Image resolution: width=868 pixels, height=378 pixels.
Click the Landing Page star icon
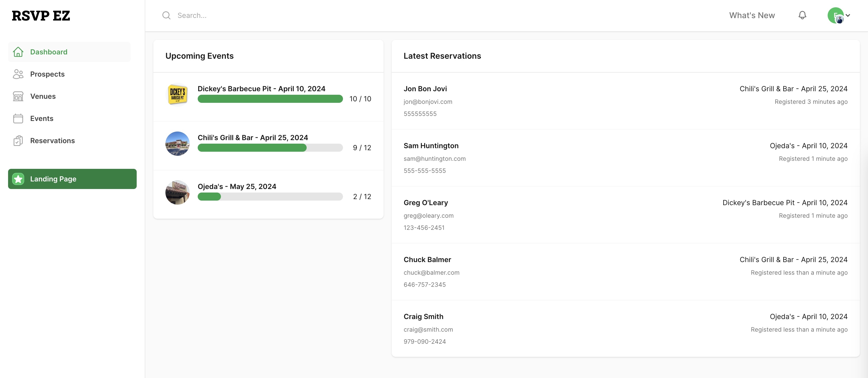(18, 179)
